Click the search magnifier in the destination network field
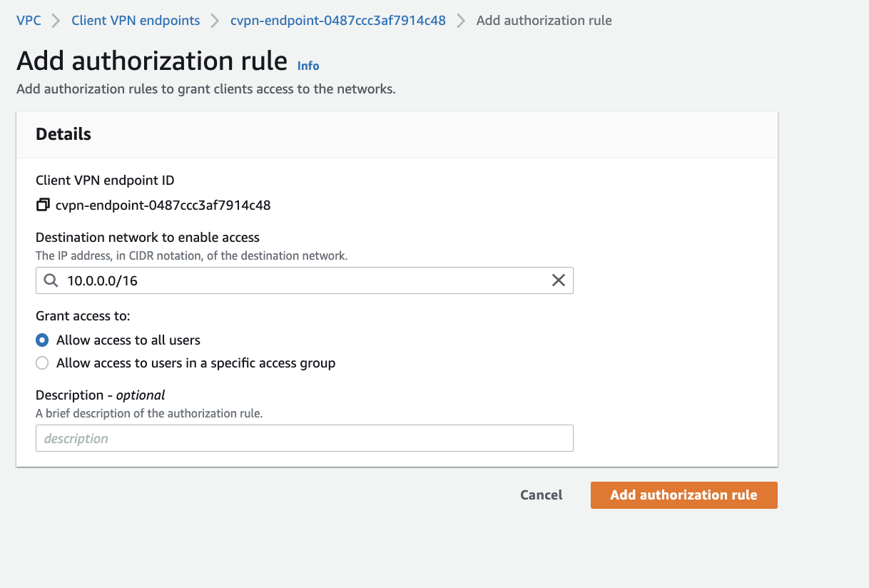The height and width of the screenshot is (588, 869). [51, 280]
